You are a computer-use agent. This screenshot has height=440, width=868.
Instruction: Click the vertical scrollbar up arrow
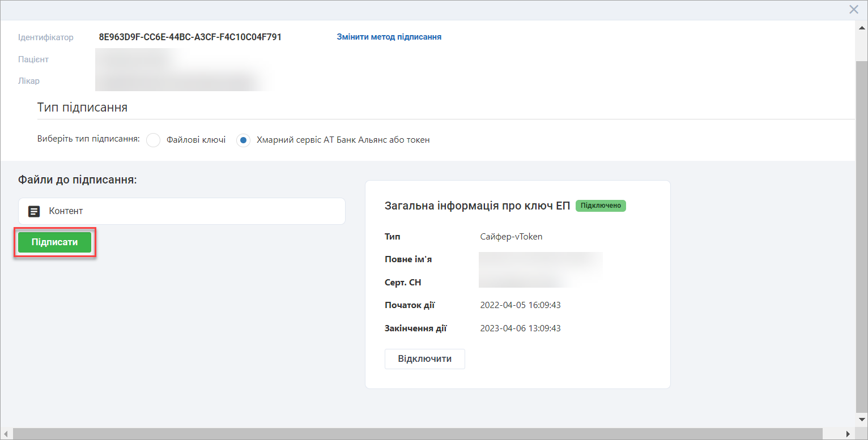pos(861,27)
